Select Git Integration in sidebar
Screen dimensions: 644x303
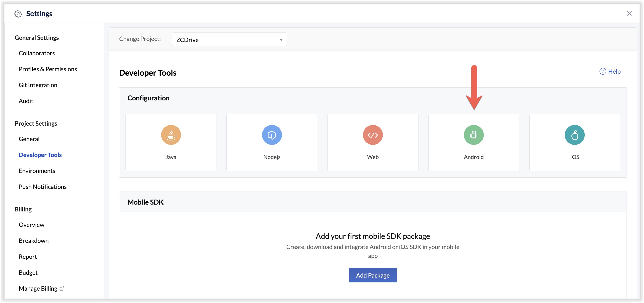38,85
